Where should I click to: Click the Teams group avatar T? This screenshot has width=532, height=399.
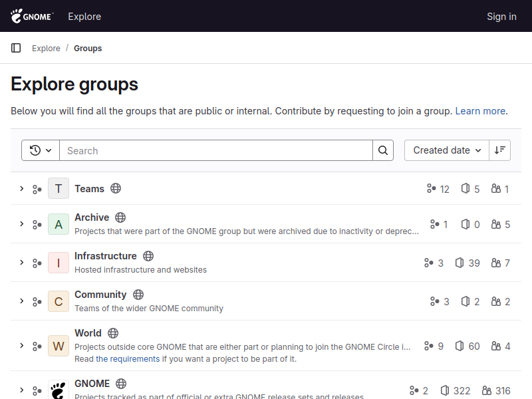coord(59,188)
